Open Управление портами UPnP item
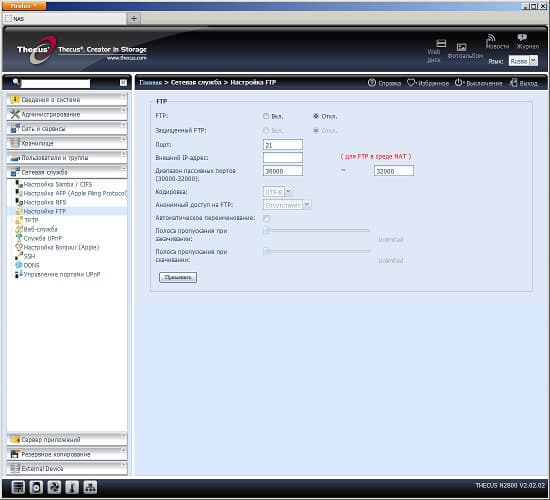The image size is (550, 500). coord(62,274)
